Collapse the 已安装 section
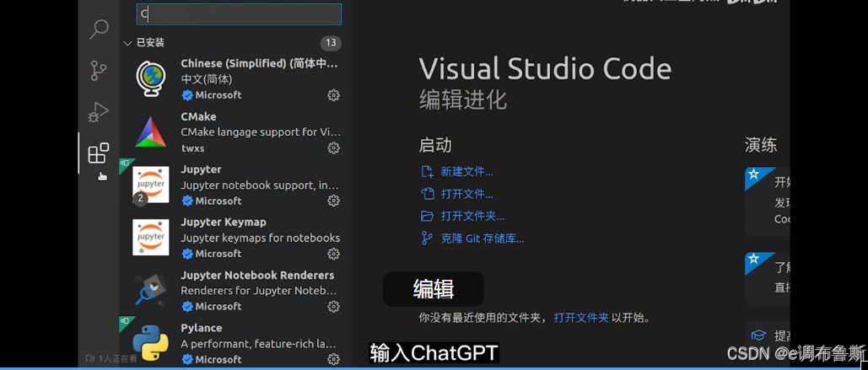 [127, 43]
